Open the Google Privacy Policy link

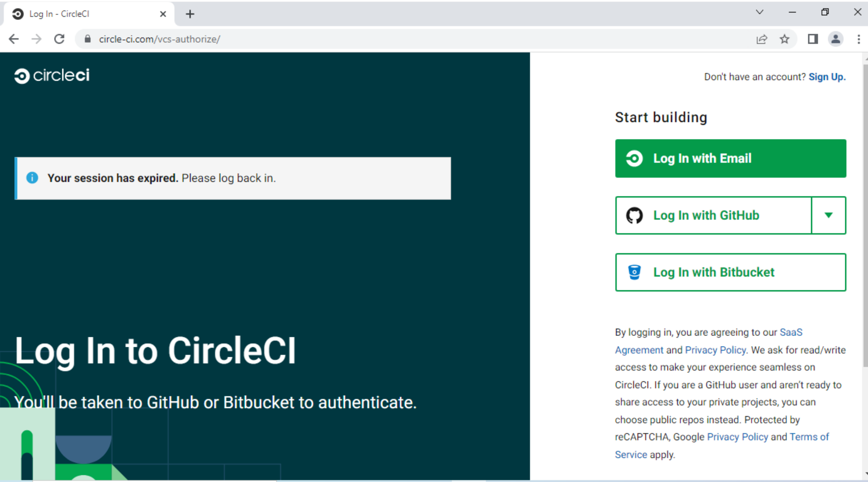pos(738,437)
